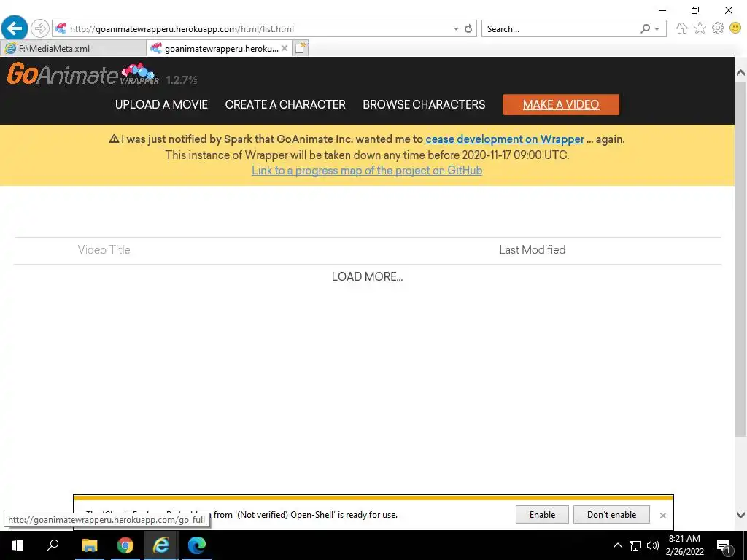Open a new browser tab
Viewport: 747px width, 560px height.
coord(300,48)
